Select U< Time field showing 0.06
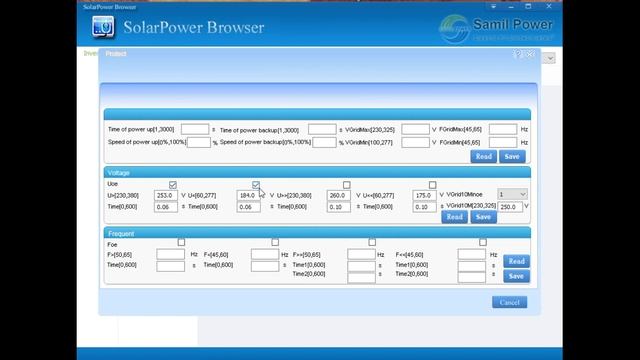640x360 pixels. pyautogui.click(x=249, y=207)
